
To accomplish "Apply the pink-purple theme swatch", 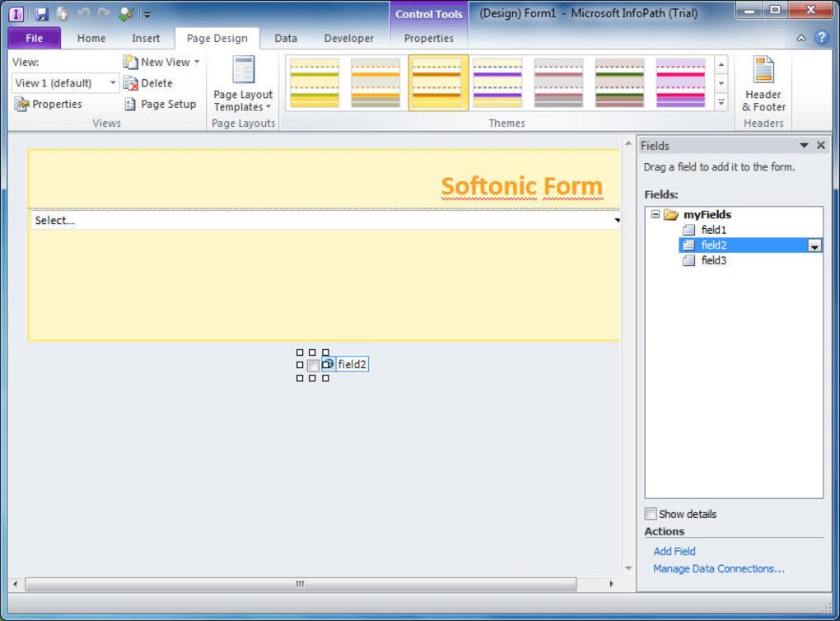I will tap(681, 82).
